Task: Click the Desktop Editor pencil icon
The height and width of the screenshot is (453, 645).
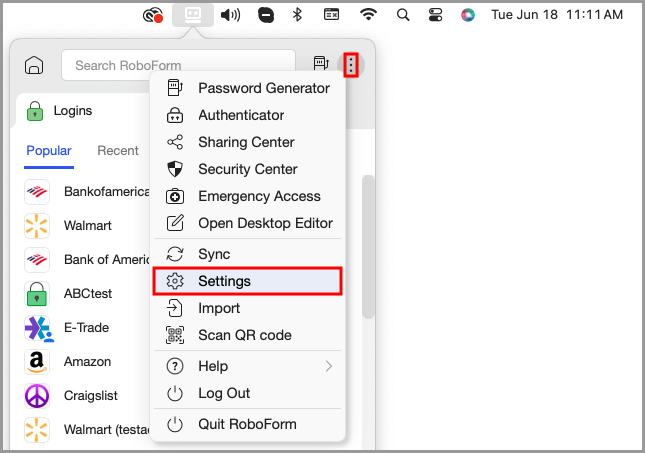Action: click(175, 223)
